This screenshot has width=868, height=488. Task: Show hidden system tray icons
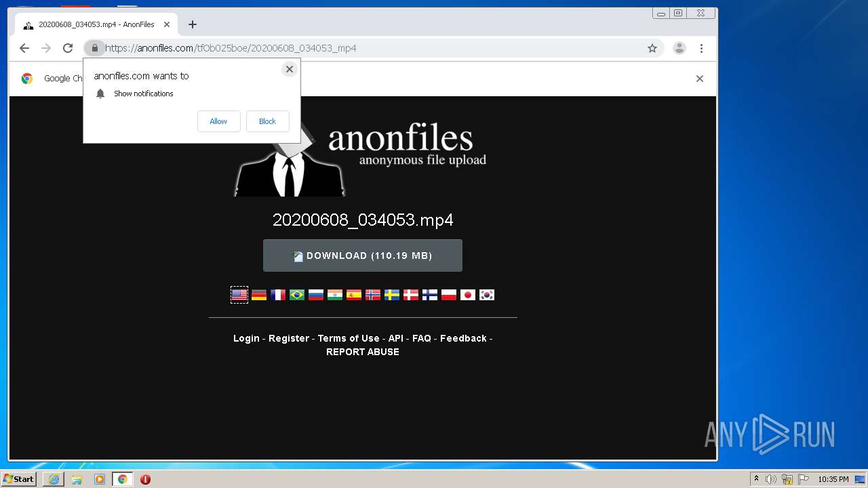pos(756,479)
